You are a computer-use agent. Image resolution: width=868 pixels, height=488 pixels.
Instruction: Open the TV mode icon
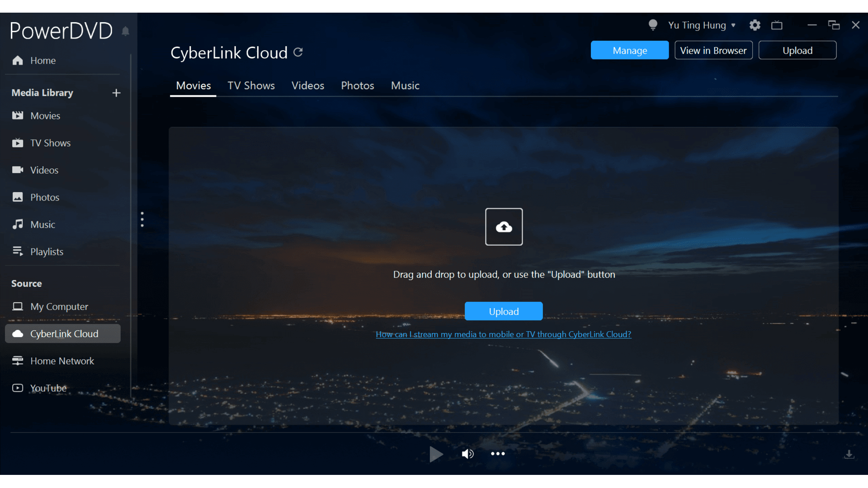[777, 25]
